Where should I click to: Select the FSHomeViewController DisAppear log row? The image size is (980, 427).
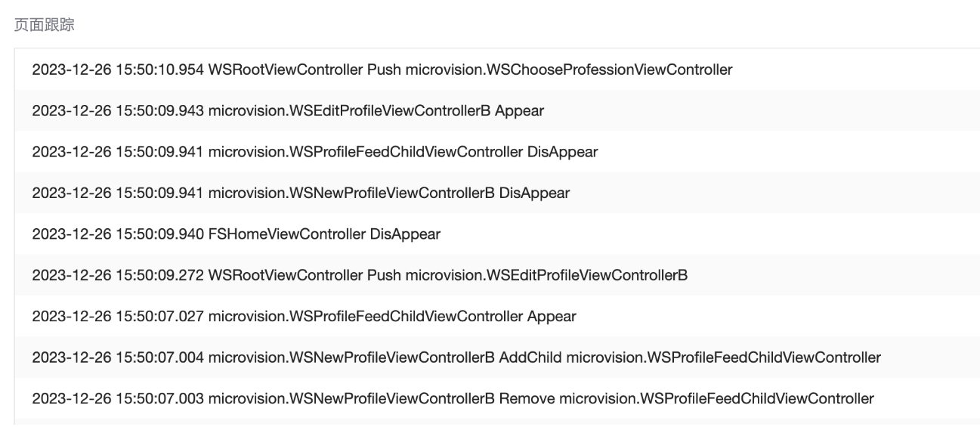(x=236, y=234)
